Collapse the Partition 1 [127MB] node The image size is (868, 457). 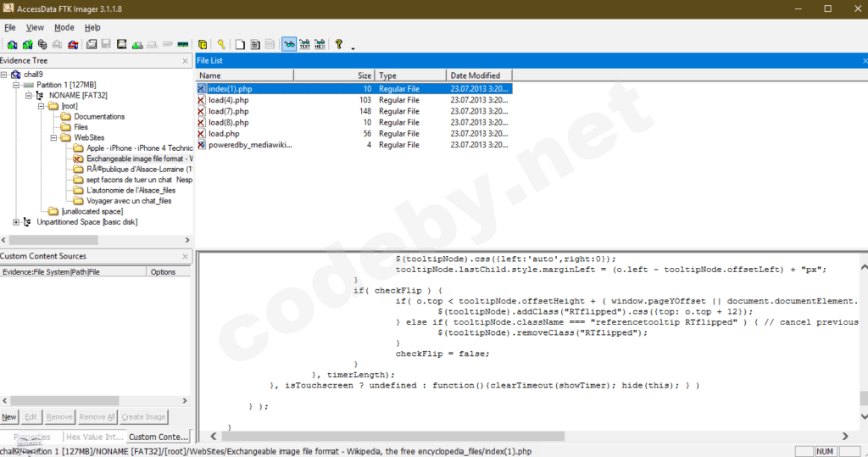coord(16,85)
